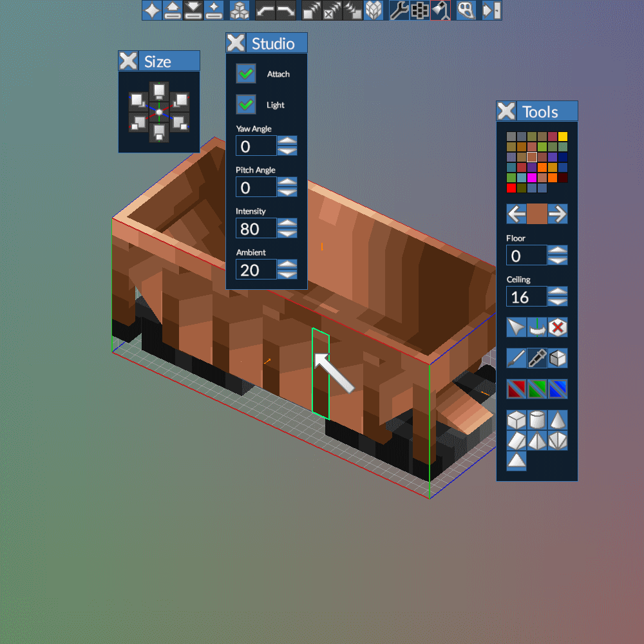Viewport: 644px width, 644px height.
Task: Select the rotate-around-axis tool
Action: (537, 327)
